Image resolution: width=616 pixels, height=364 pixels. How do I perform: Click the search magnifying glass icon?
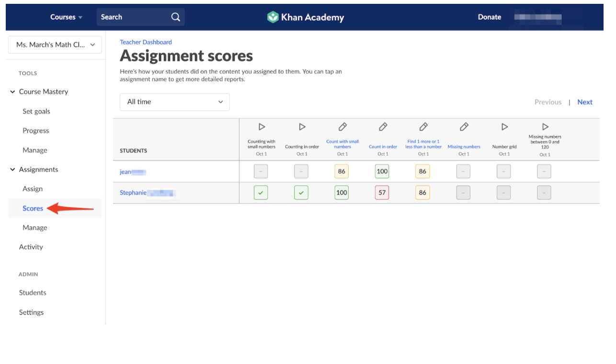coord(176,17)
